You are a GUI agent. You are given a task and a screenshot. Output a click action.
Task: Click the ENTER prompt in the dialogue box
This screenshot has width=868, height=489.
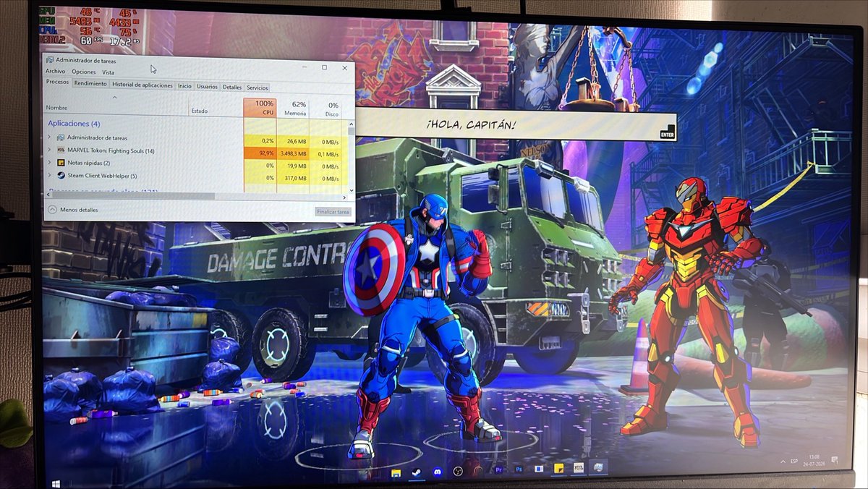(x=667, y=133)
